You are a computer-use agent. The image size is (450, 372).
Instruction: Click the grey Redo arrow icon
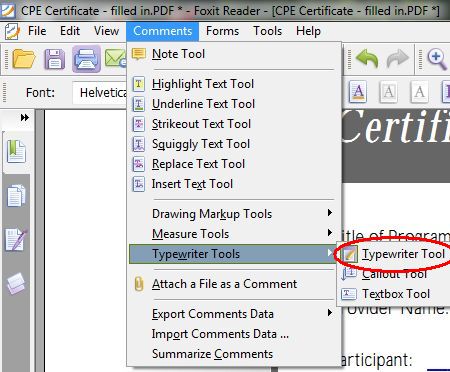click(398, 58)
